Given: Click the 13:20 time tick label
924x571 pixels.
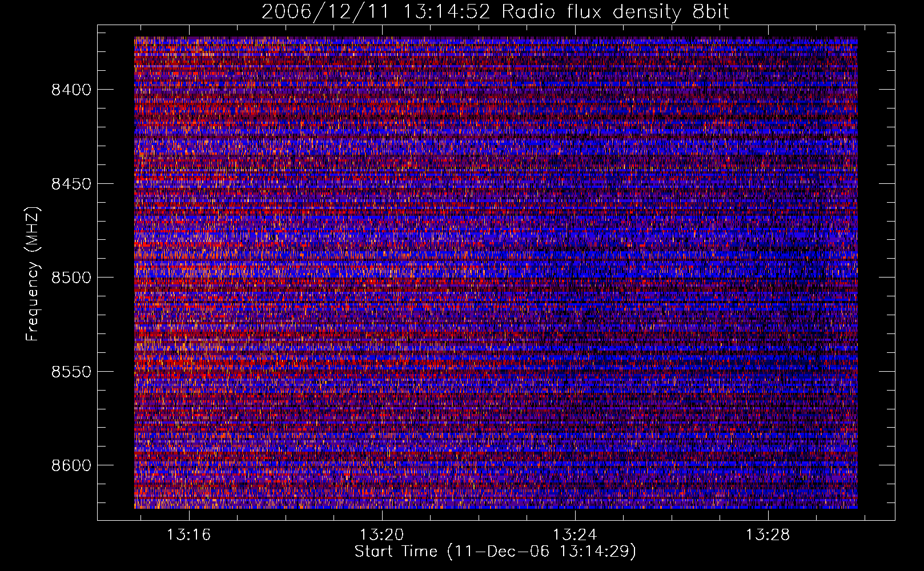Looking at the screenshot, I should pos(381,535).
